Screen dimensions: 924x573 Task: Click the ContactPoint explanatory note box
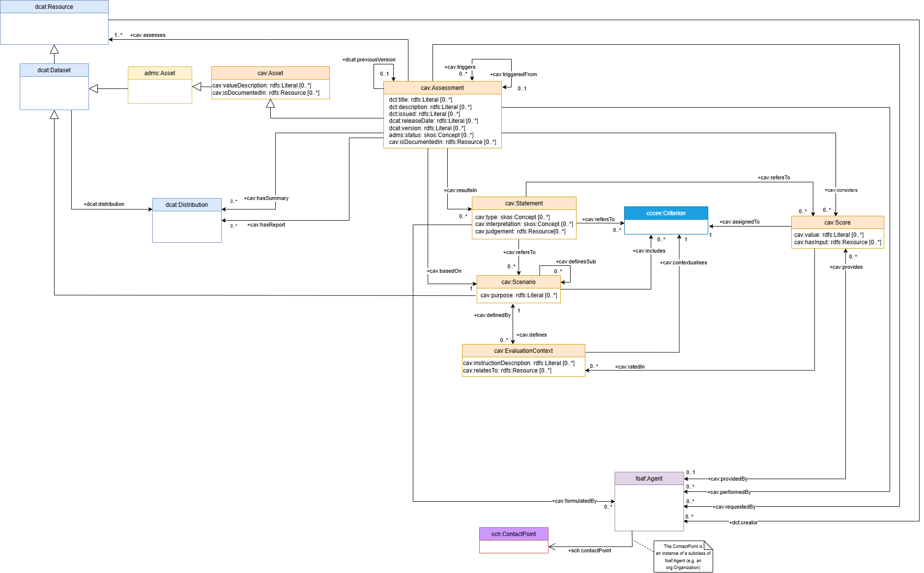point(683,557)
